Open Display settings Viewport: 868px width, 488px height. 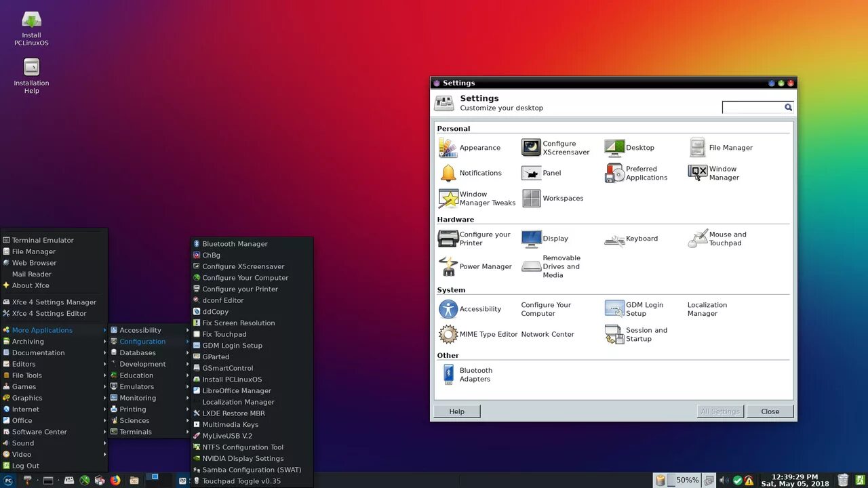pyautogui.click(x=545, y=239)
